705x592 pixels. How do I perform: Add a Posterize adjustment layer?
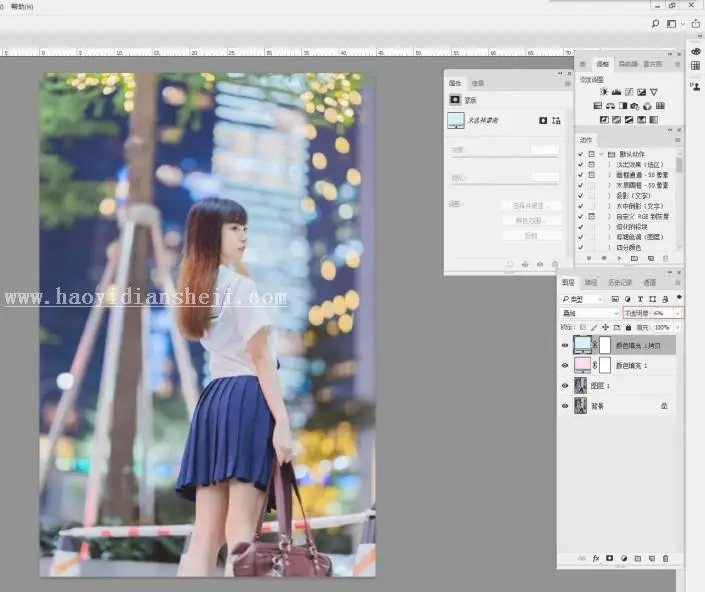[616, 120]
